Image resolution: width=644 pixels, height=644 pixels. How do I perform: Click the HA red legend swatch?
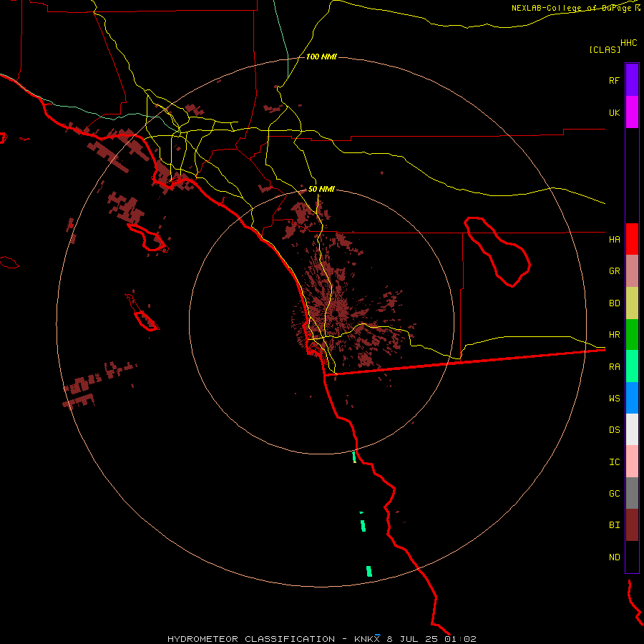click(632, 239)
